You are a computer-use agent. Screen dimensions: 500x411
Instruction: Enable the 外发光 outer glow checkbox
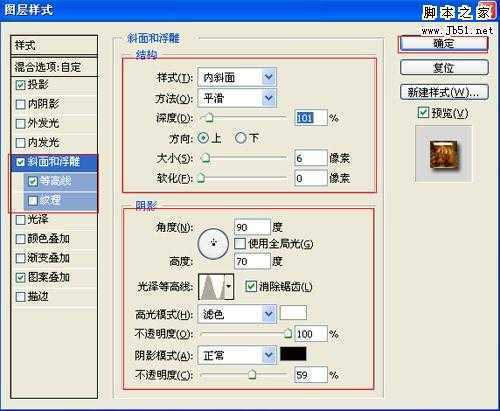tap(21, 124)
